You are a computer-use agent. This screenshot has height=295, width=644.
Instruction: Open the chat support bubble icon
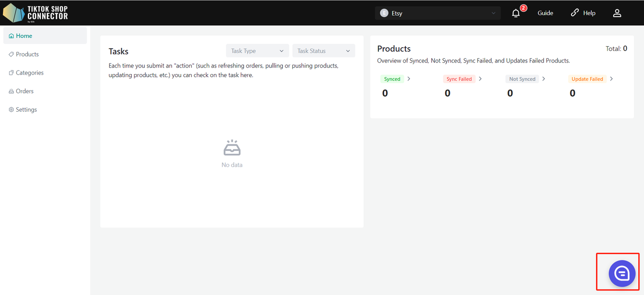(x=622, y=273)
